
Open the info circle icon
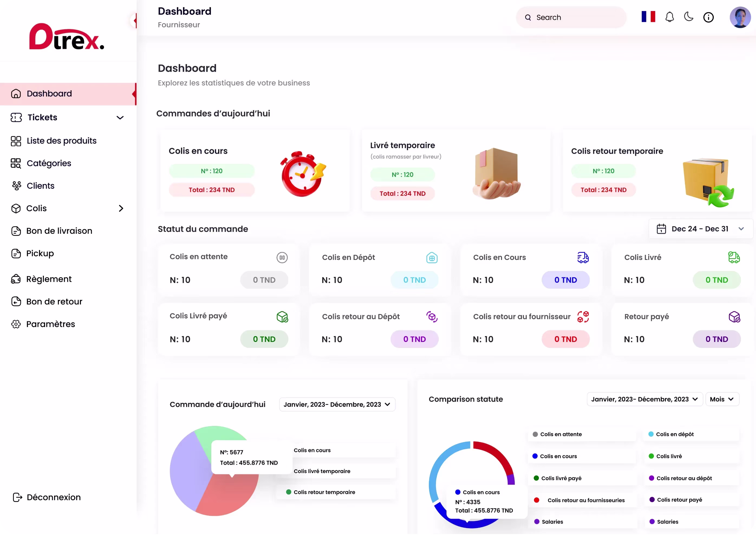point(709,17)
